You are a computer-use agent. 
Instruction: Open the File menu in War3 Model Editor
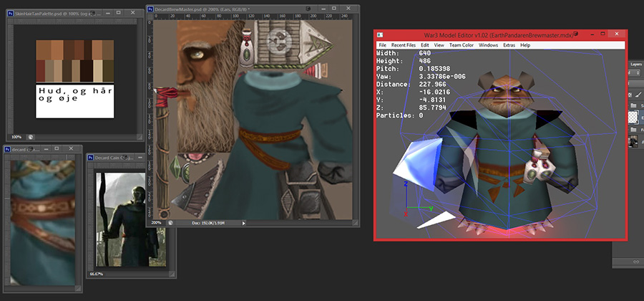382,45
